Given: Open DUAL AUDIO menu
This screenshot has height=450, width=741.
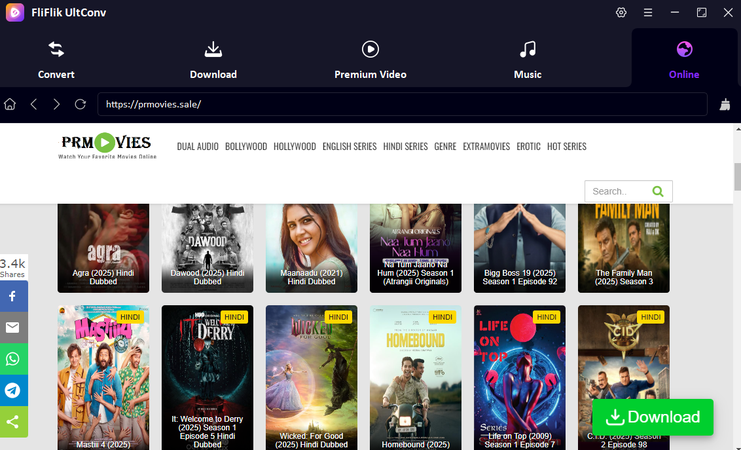Looking at the screenshot, I should pyautogui.click(x=198, y=147).
